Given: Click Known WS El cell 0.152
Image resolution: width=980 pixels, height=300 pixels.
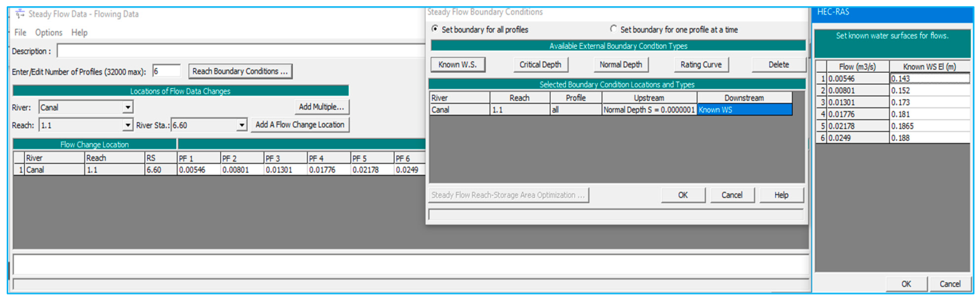Looking at the screenshot, I should click(x=930, y=90).
